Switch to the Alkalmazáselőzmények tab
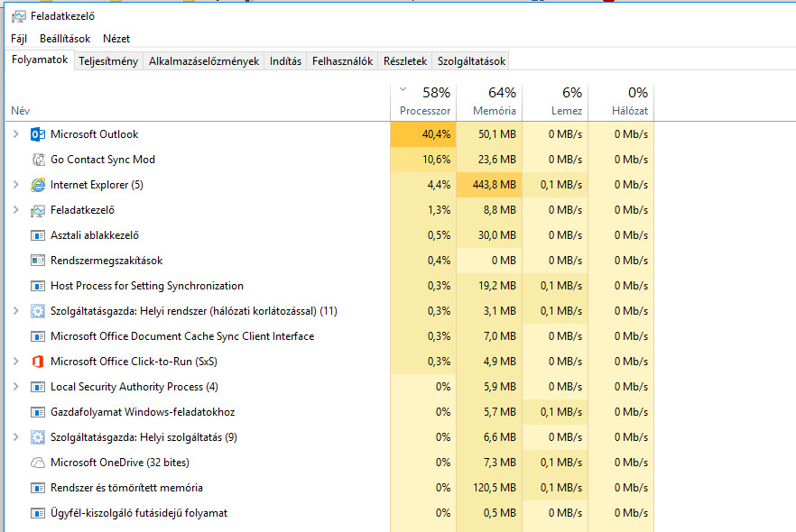The image size is (796, 532). point(204,61)
